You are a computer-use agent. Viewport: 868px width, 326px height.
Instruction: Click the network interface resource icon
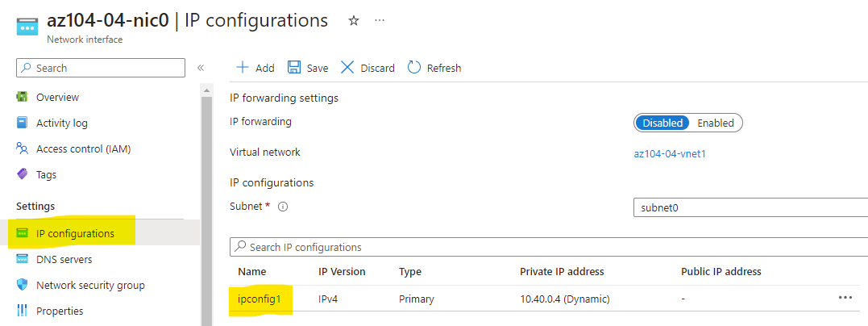coord(27,27)
